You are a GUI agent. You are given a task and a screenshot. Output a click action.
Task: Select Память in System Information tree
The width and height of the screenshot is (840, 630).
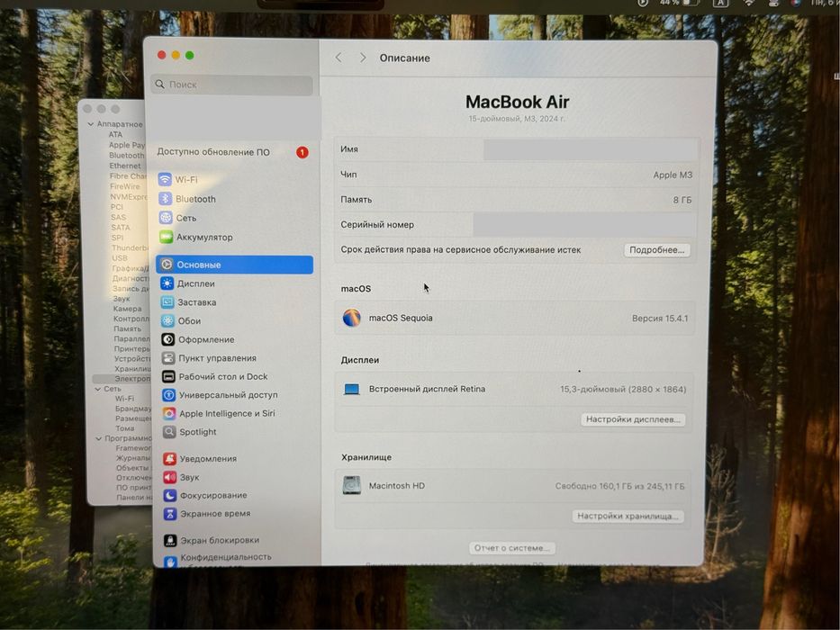[x=128, y=328]
